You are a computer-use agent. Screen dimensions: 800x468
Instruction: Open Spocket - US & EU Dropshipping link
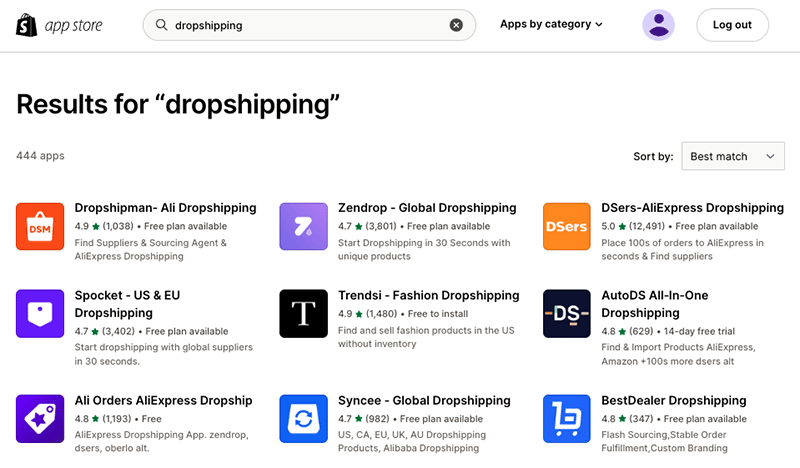[x=127, y=304]
